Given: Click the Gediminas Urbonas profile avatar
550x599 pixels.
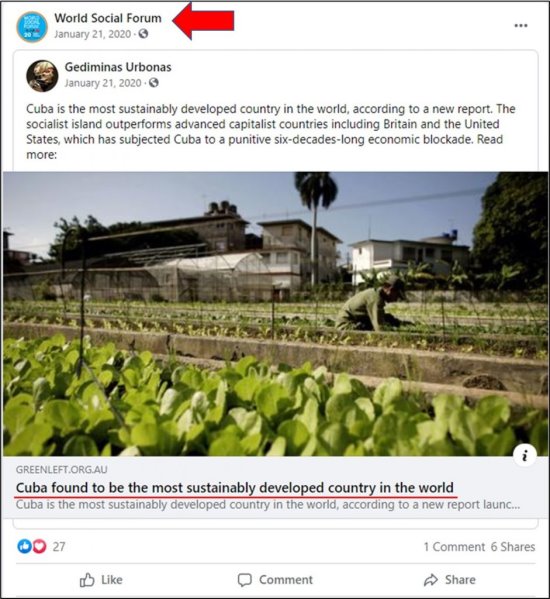Looking at the screenshot, I should pos(42,76).
